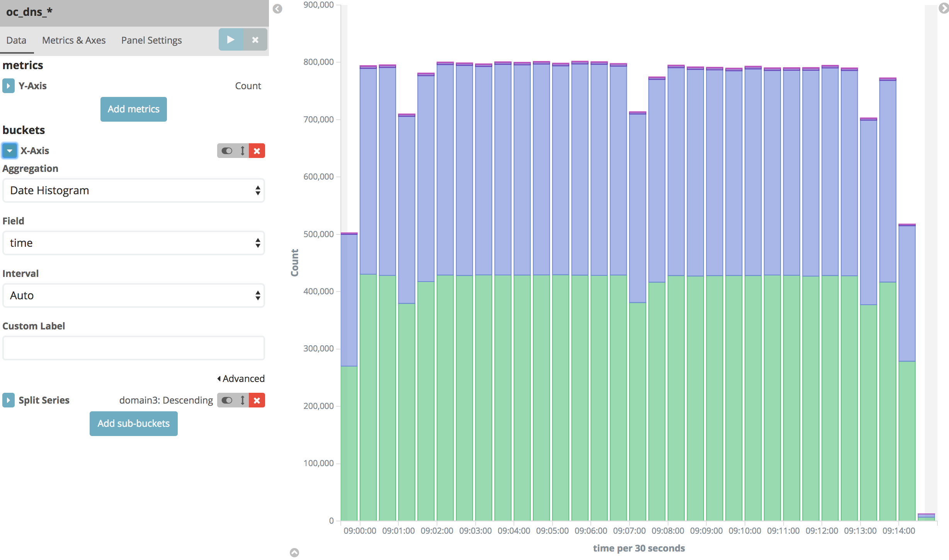Collapse the Advanced options section
The height and width of the screenshot is (560, 949).
pos(241,378)
